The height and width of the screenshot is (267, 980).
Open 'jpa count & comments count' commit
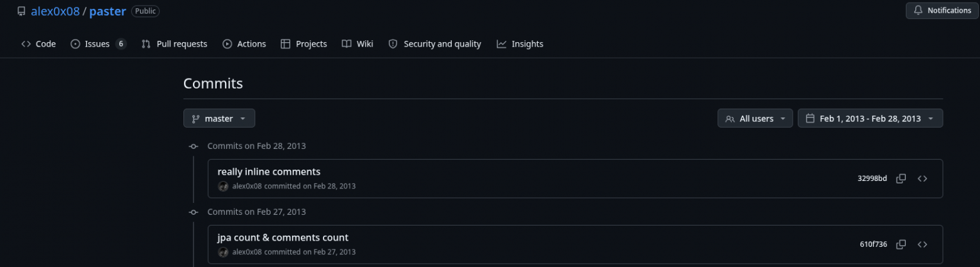[x=283, y=237]
